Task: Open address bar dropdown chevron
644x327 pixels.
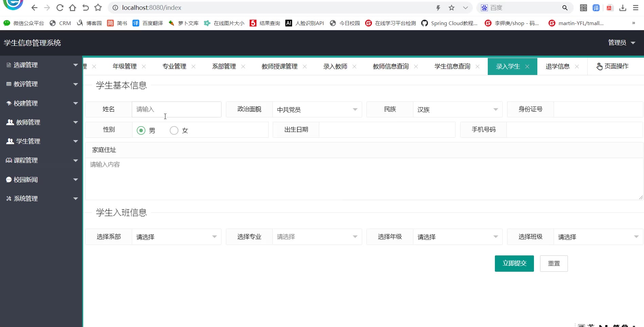Action: click(465, 8)
